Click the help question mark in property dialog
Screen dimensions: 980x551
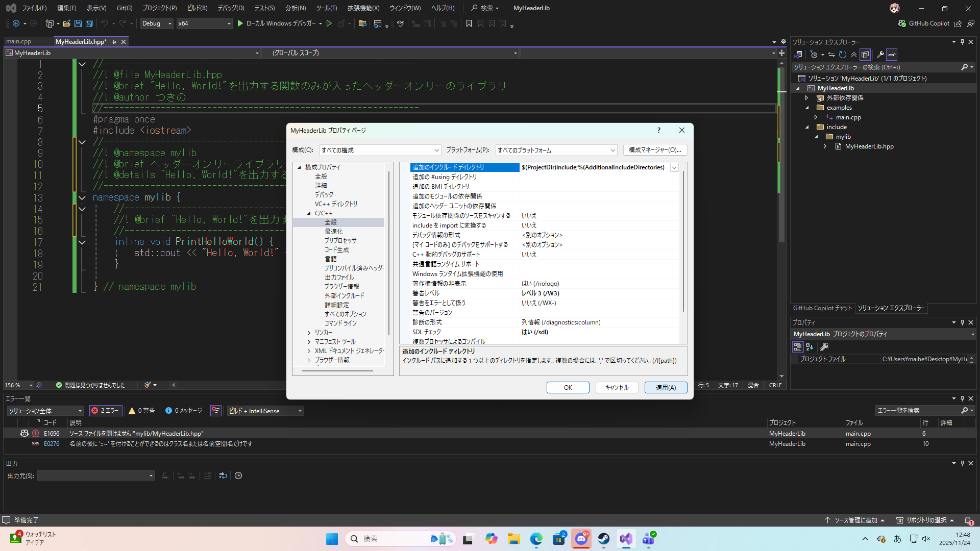click(x=658, y=130)
